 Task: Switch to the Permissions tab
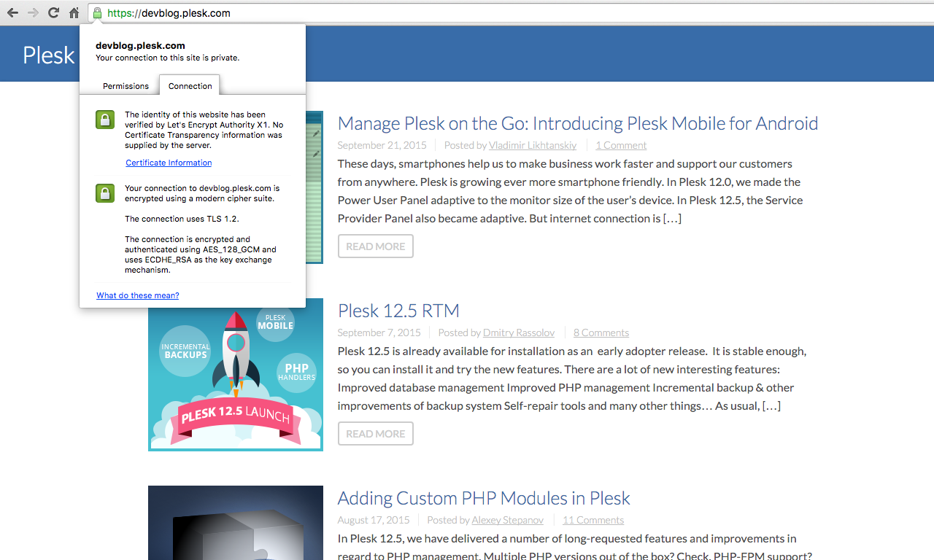click(x=126, y=86)
